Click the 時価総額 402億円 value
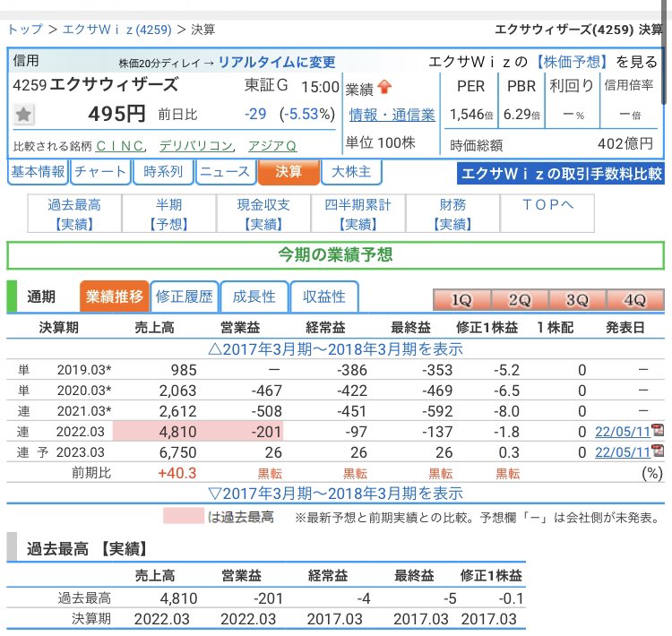This screenshot has width=672, height=636. 625,144
